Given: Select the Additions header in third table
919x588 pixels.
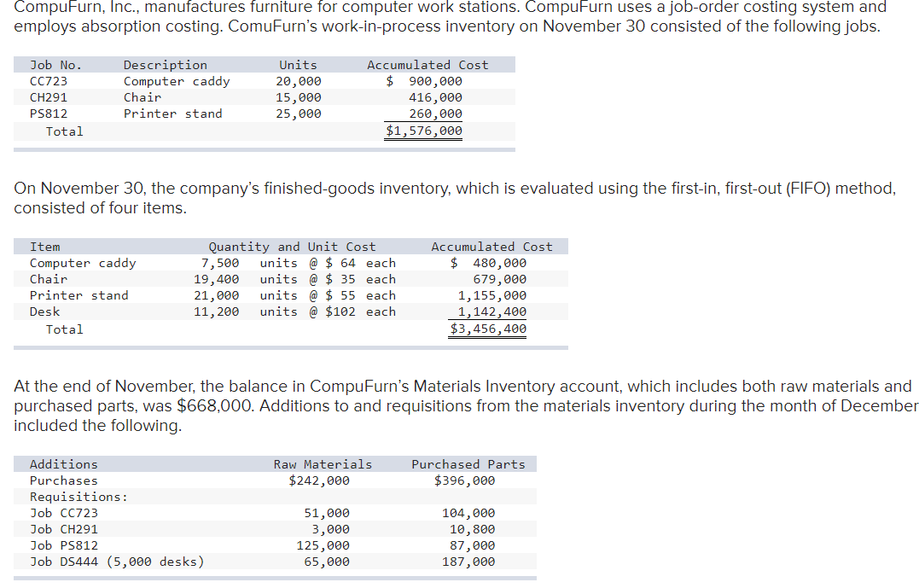Looking at the screenshot, I should (55, 463).
